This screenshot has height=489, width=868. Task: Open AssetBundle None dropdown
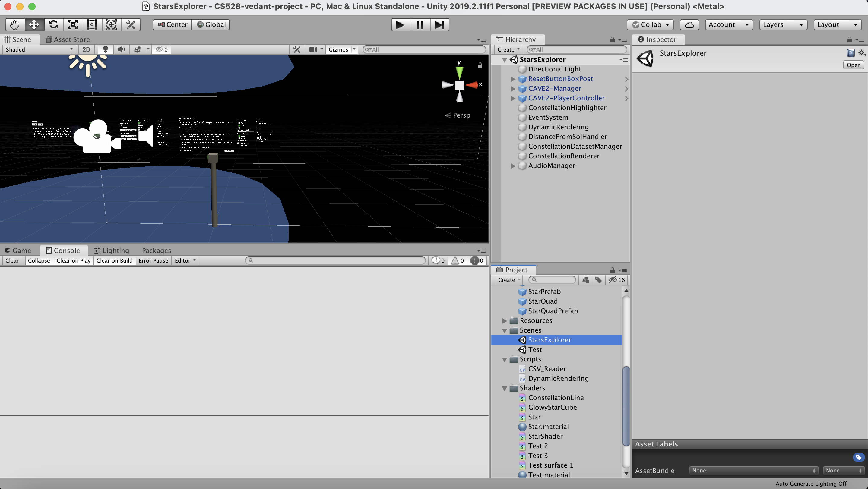click(754, 471)
